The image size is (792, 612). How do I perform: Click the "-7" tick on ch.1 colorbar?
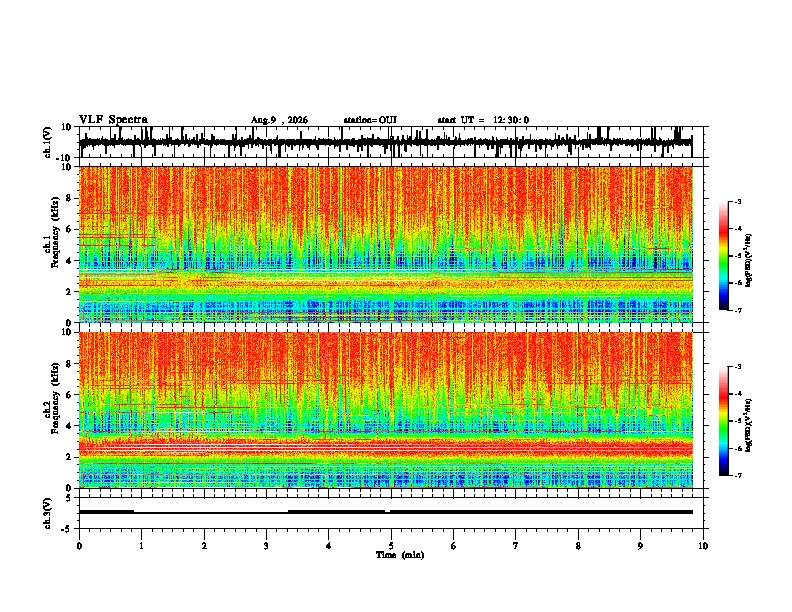[x=737, y=310]
